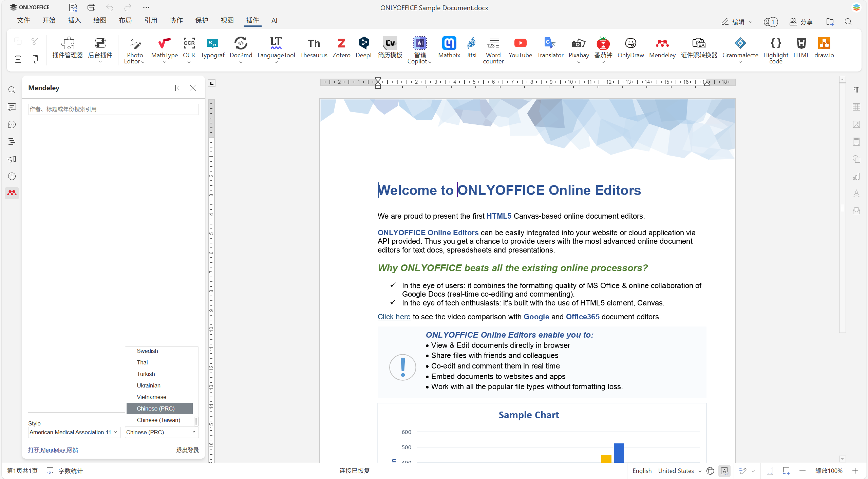Start a Jitsi call plugin
This screenshot has width=868, height=479.
point(471,47)
